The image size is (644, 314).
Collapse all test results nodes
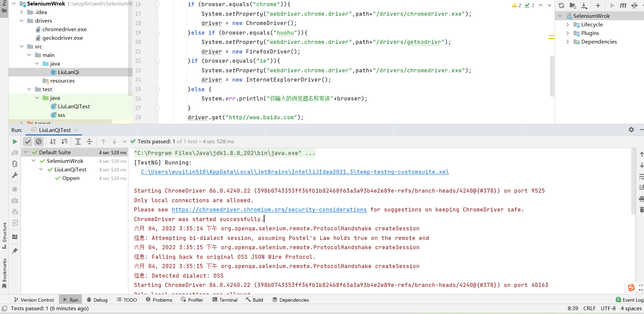tap(89, 142)
